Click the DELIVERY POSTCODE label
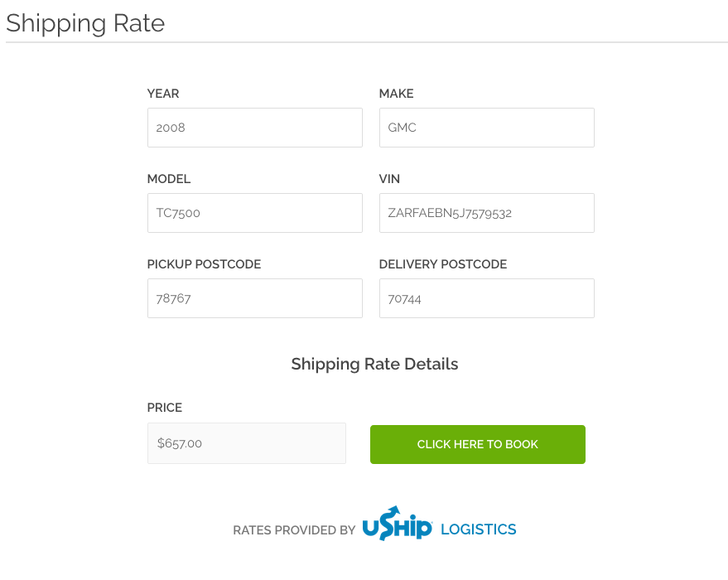 pyautogui.click(x=442, y=264)
